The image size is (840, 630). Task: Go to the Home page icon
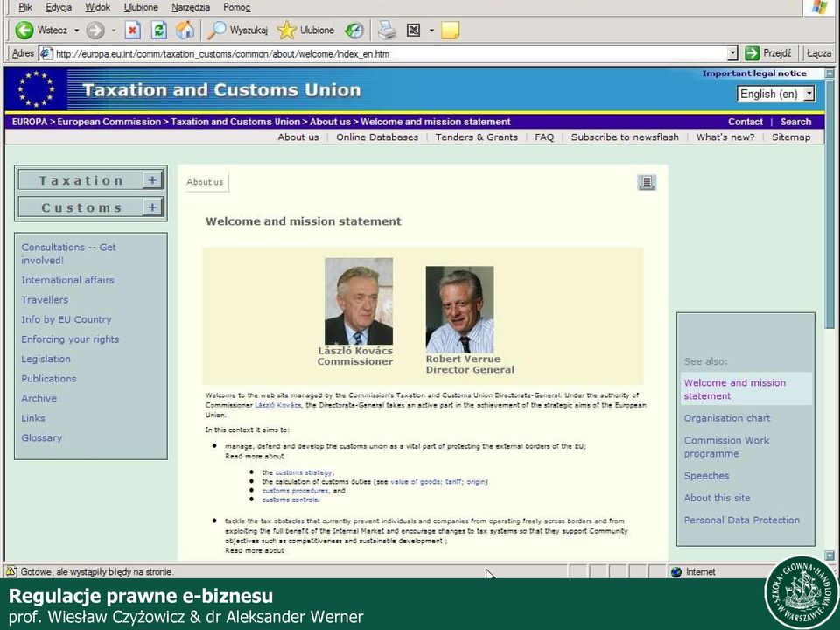[185, 30]
